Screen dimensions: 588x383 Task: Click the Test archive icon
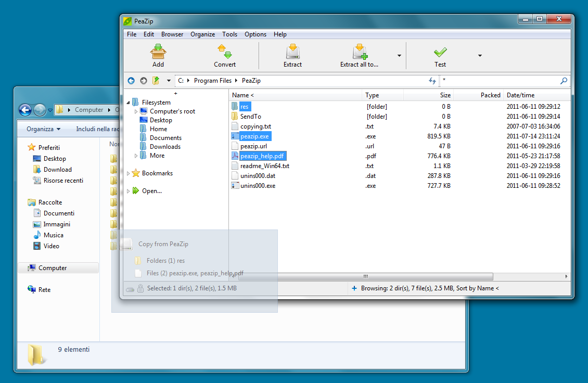(x=440, y=52)
